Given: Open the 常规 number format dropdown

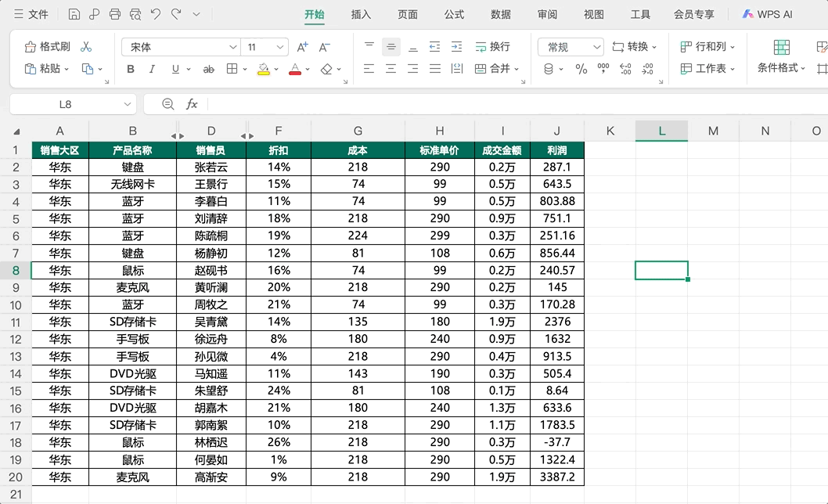Looking at the screenshot, I should click(x=596, y=47).
